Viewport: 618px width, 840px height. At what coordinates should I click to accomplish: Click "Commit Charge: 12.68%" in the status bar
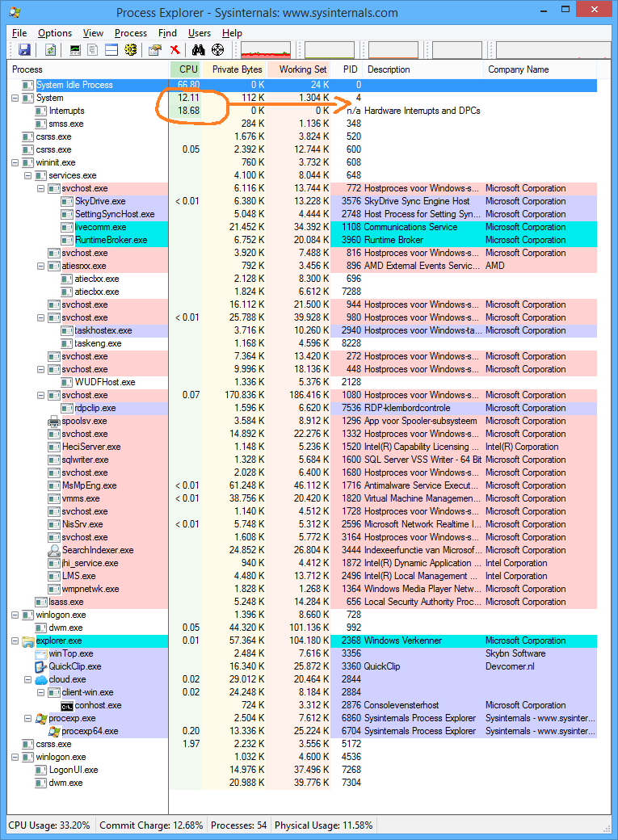tap(151, 825)
